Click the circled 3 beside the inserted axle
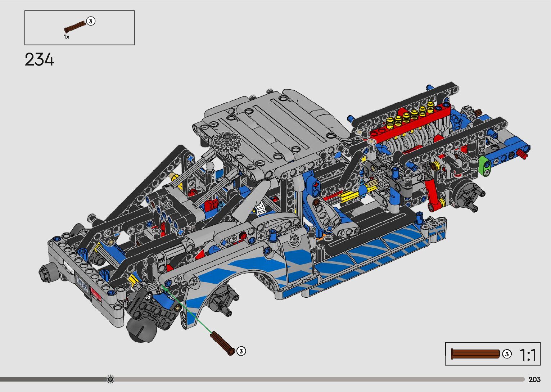The image size is (551, 392). (x=241, y=351)
